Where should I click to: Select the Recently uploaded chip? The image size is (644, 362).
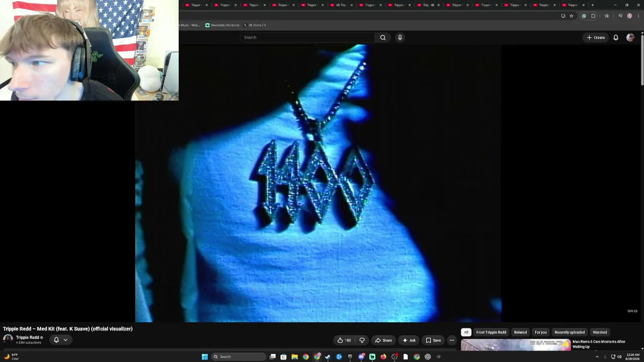(x=570, y=332)
